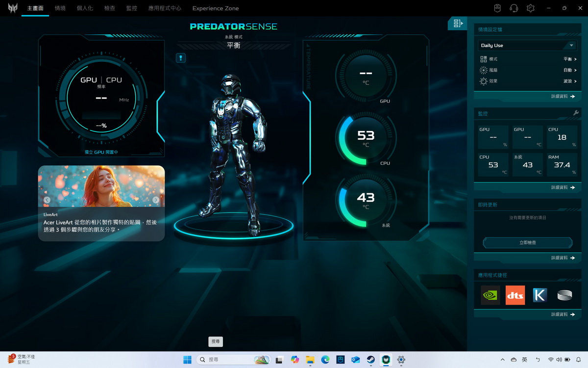Click the mouse device icon in title bar
The image size is (588, 368).
click(x=497, y=8)
